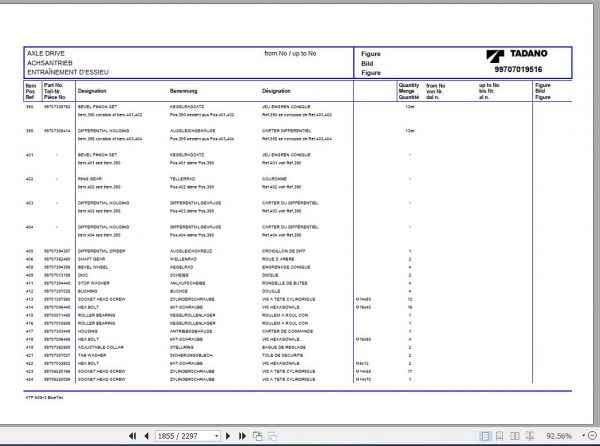Enable single page view mode
This screenshot has height=446, width=600.
[485, 436]
